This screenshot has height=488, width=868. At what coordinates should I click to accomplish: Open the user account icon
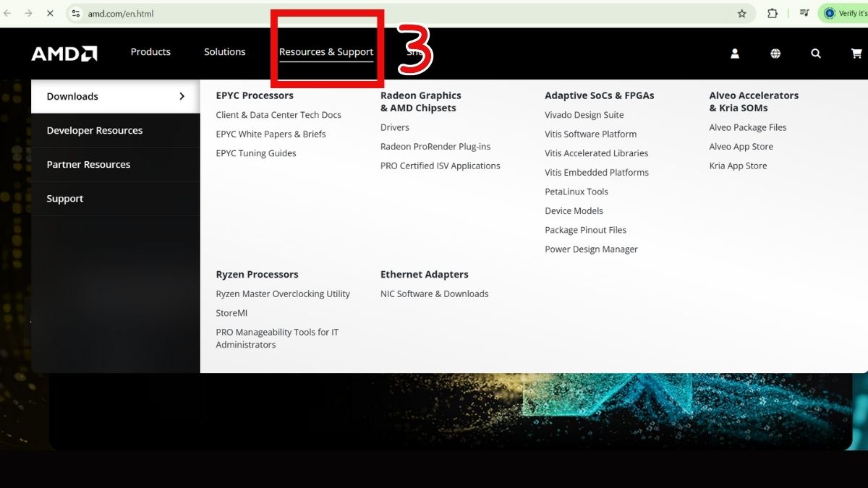tap(735, 53)
